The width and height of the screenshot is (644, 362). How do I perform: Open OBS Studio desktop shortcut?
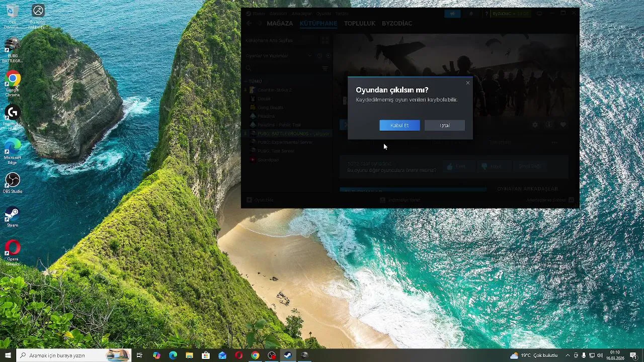13,184
